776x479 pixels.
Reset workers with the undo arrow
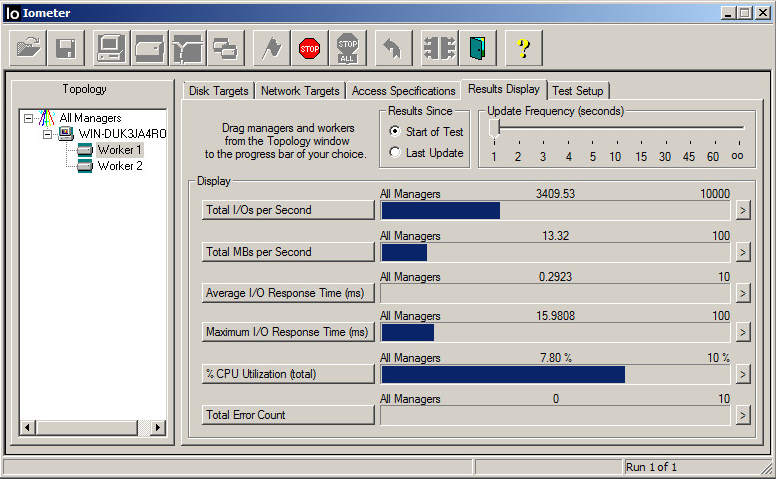[x=393, y=48]
